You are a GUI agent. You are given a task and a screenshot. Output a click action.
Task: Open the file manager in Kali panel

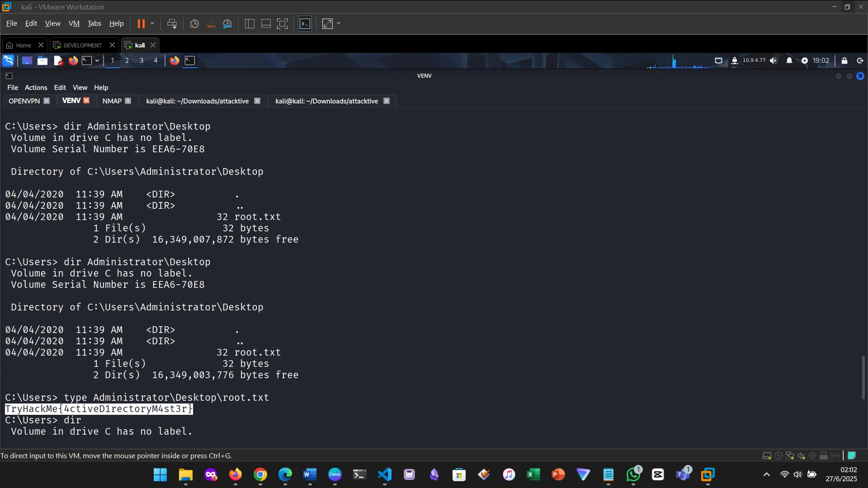click(42, 61)
